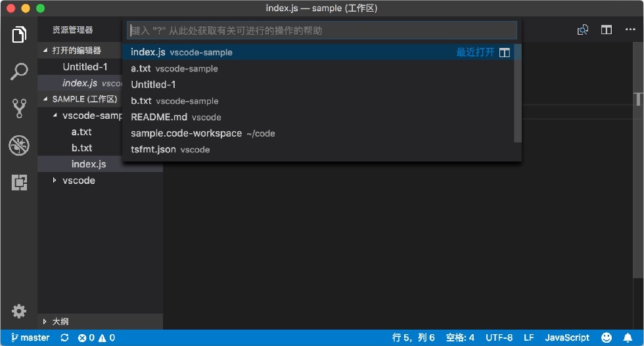Click the quick open search input field
Screen dimensions: 644x346
coord(321,30)
